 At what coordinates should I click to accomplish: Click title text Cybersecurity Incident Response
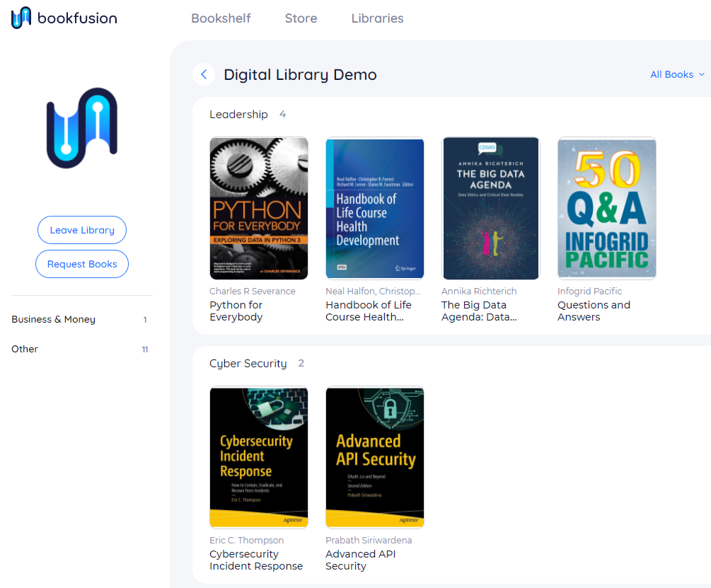(x=256, y=560)
